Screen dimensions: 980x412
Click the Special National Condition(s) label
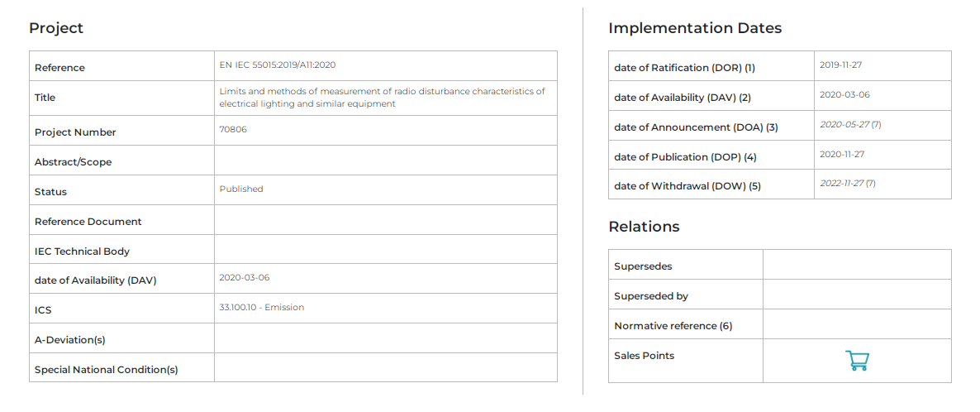[x=106, y=370]
